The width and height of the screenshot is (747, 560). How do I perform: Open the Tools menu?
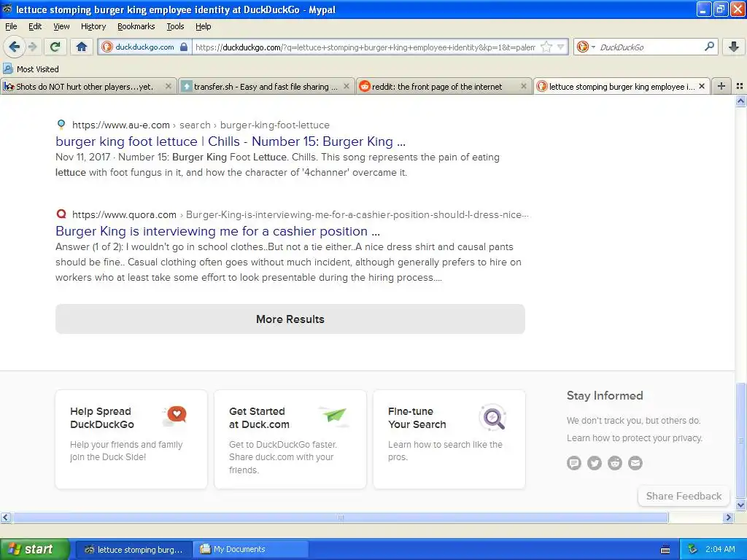pos(175,26)
